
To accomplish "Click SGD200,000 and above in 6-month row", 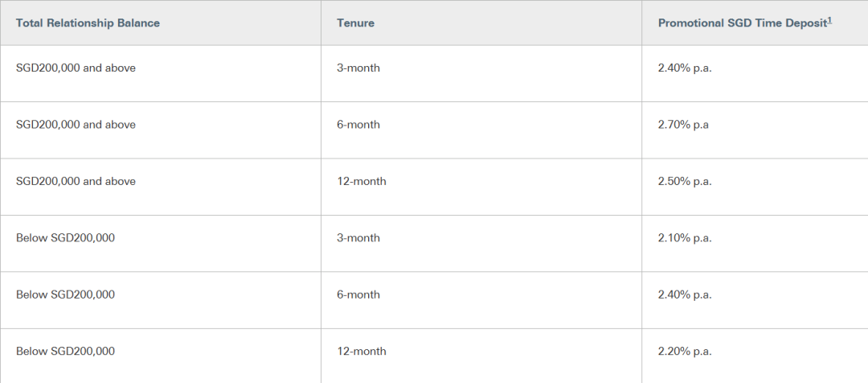I will pyautogui.click(x=76, y=125).
